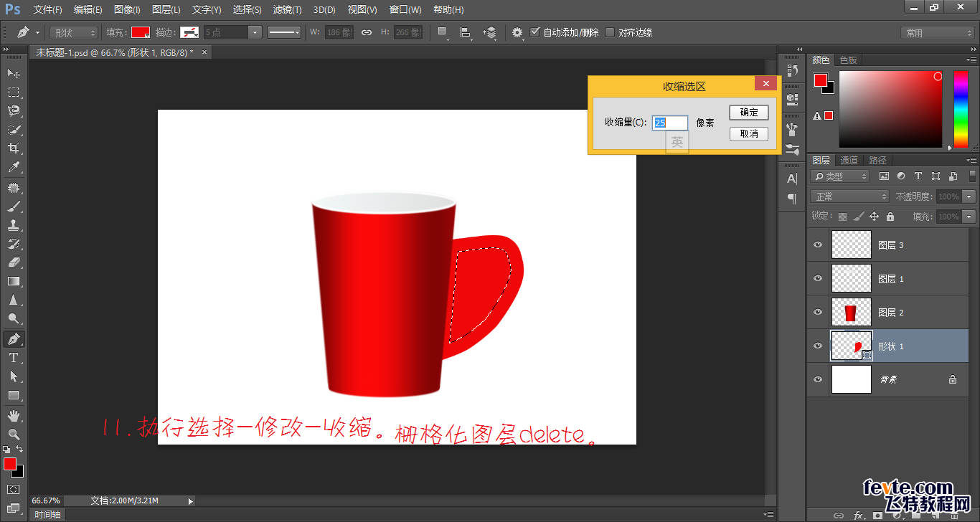Open the History panel icon
Image resolution: width=980 pixels, height=522 pixels.
(x=792, y=70)
